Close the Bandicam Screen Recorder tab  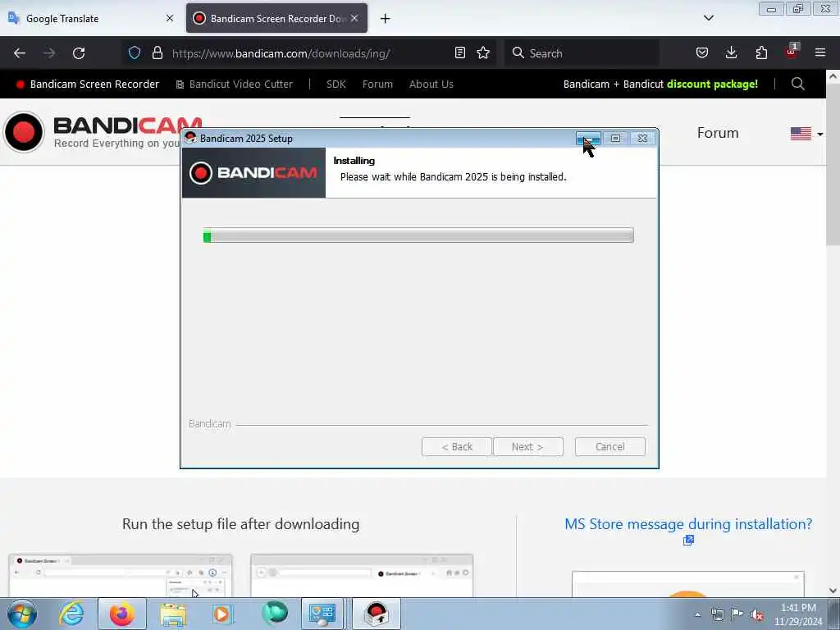point(354,18)
